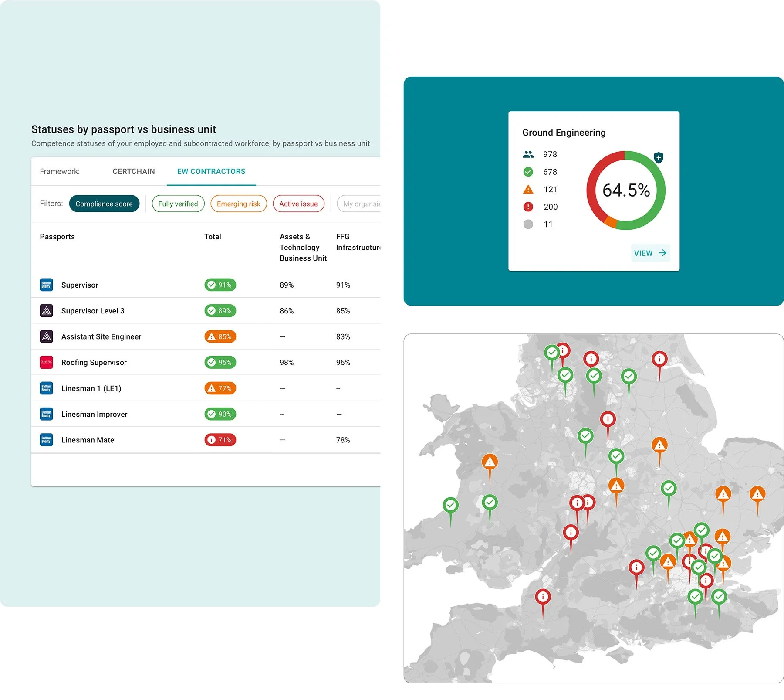Switch to the CERTCHAIN framework tab
Screen dimensions: 784x700
tap(133, 171)
